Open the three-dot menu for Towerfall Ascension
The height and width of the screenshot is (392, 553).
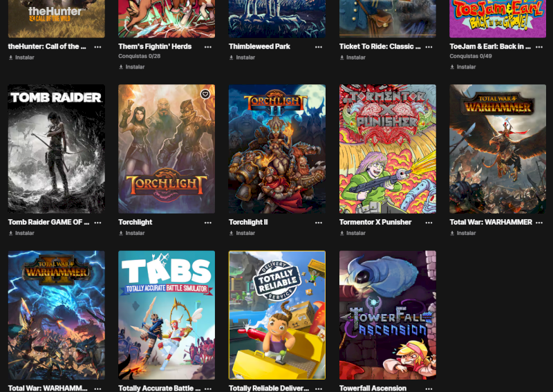[429, 389]
